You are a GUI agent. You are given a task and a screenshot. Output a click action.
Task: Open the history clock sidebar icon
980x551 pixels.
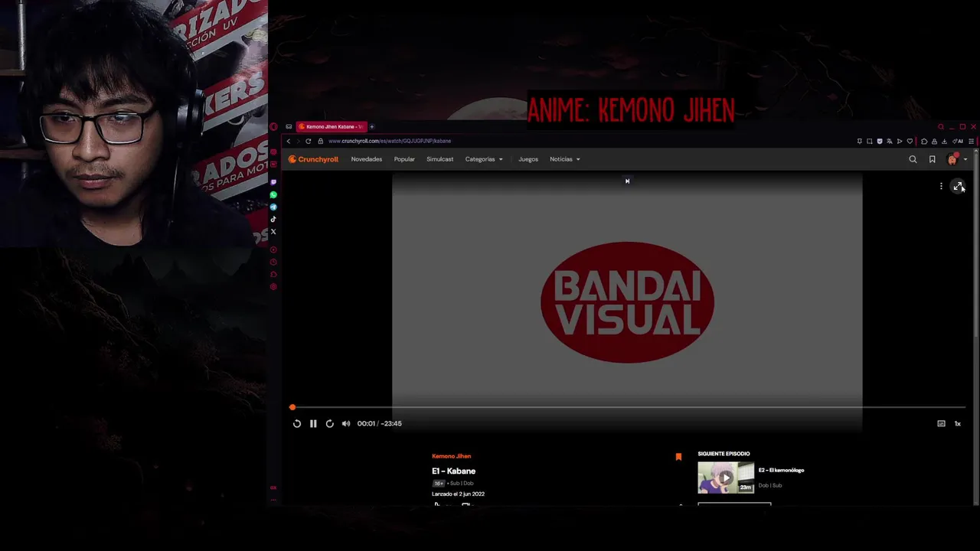pos(273,262)
